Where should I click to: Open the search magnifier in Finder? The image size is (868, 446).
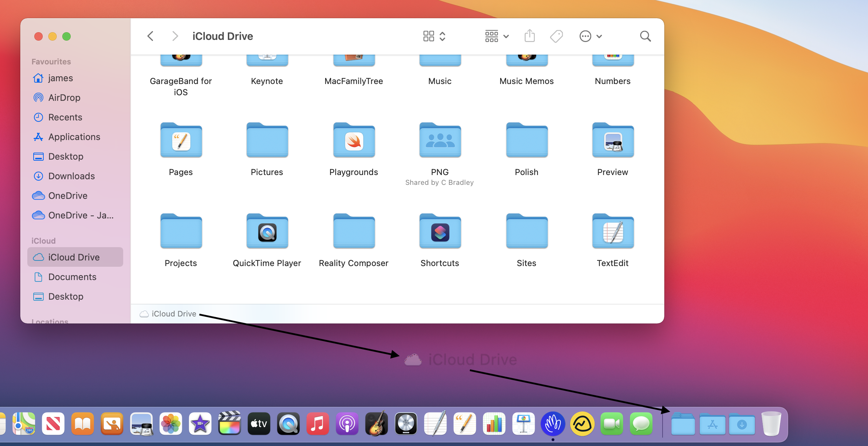click(645, 36)
